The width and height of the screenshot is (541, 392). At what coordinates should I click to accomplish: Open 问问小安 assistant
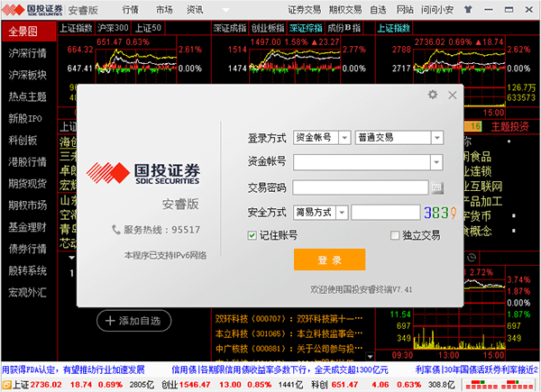tap(436, 10)
